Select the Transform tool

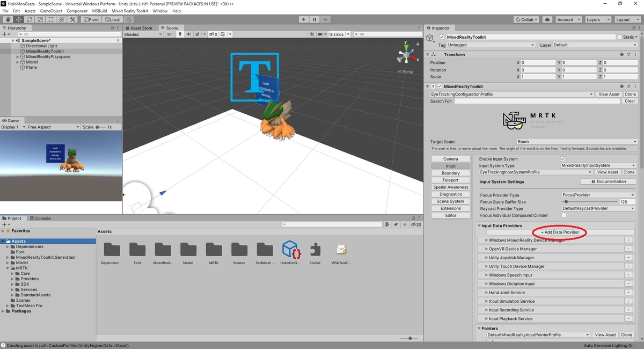(61, 19)
